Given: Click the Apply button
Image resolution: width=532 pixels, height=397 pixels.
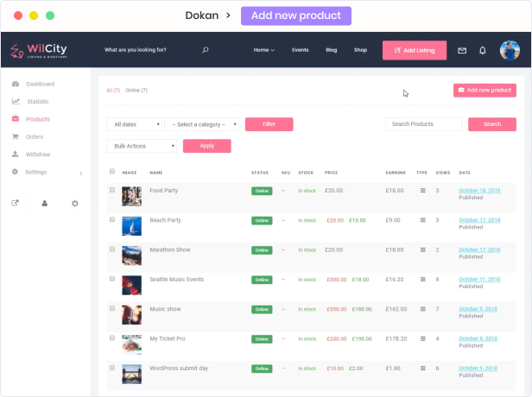Looking at the screenshot, I should click(x=207, y=146).
